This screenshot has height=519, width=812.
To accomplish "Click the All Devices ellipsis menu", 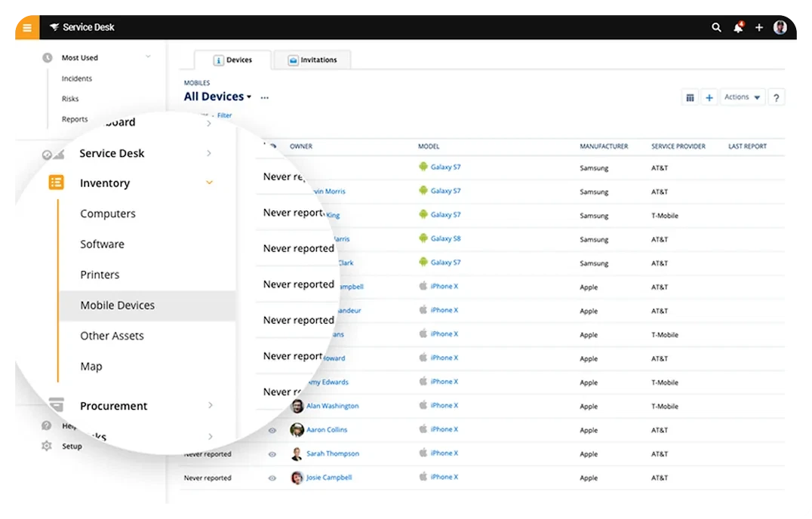I will tap(265, 97).
